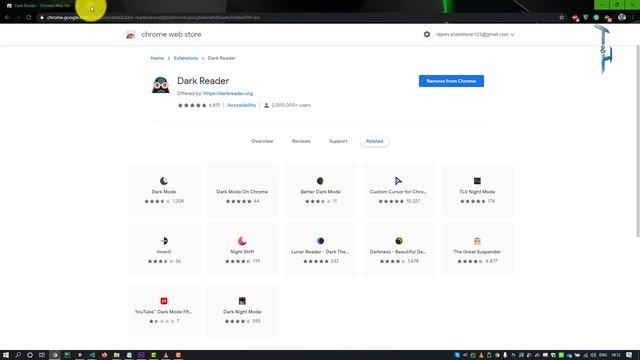Click the Lunar Reader extension icon
Viewport: 640px width, 360px height.
pos(320,241)
